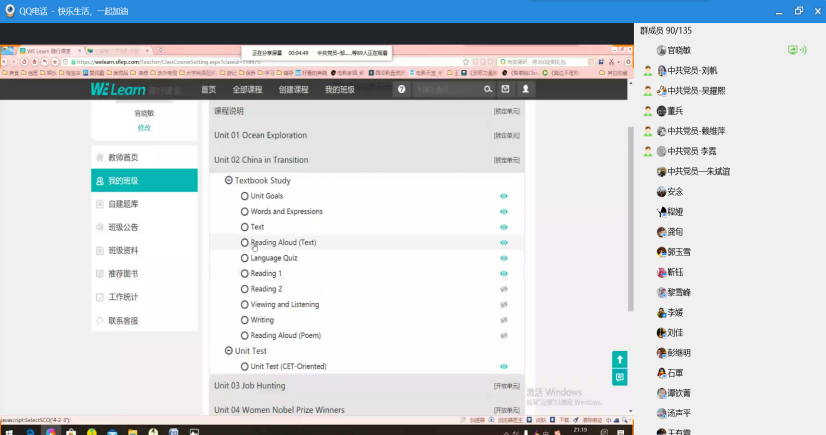
Task: Collapse the Unit Test section
Action: click(228, 352)
